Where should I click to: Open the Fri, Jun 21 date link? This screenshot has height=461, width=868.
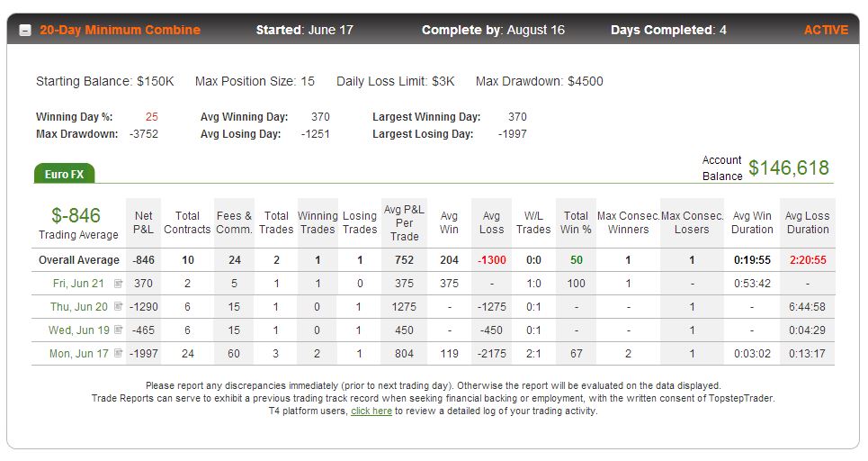coord(78,283)
